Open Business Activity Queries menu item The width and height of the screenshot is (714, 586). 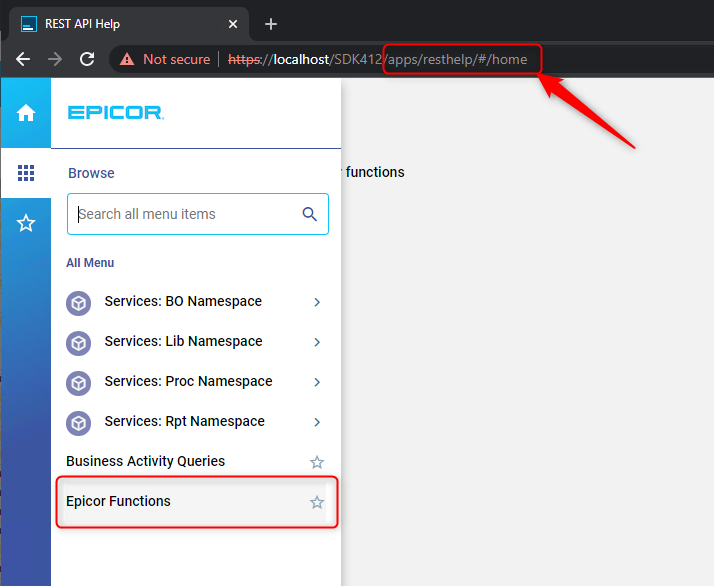click(x=197, y=462)
